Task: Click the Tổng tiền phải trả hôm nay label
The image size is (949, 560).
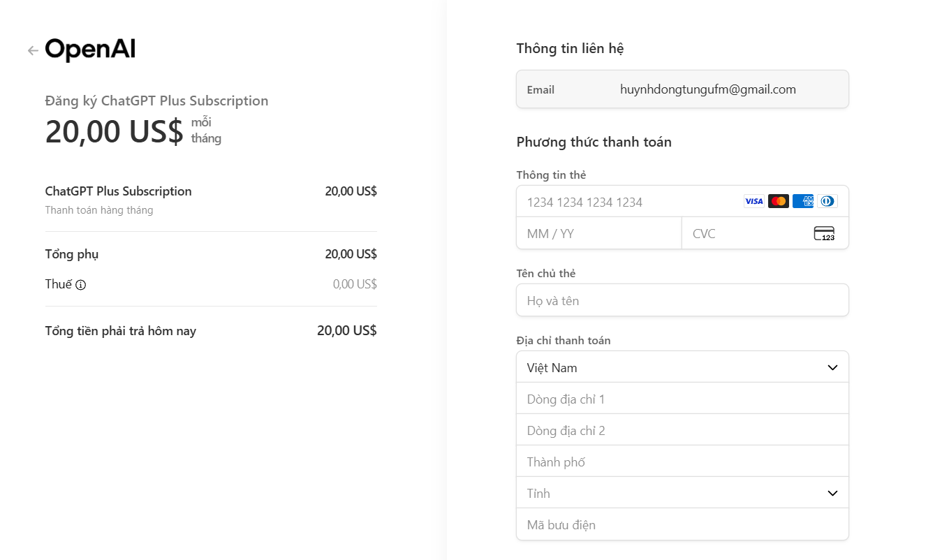Action: [121, 331]
